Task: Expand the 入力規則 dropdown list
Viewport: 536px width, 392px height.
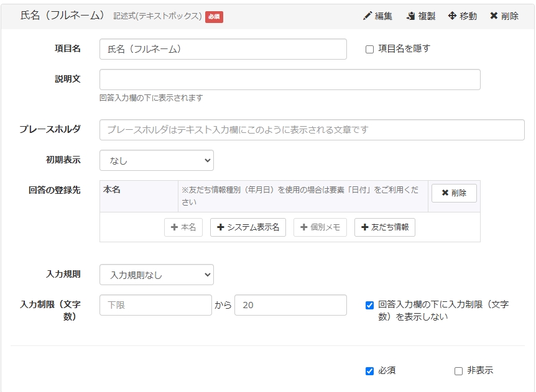Action: (156, 275)
